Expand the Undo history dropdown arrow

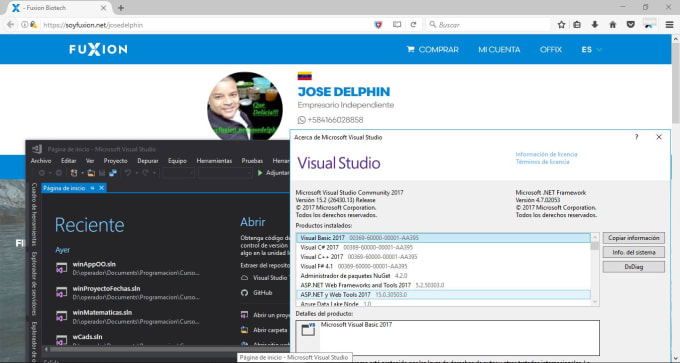click(x=136, y=173)
